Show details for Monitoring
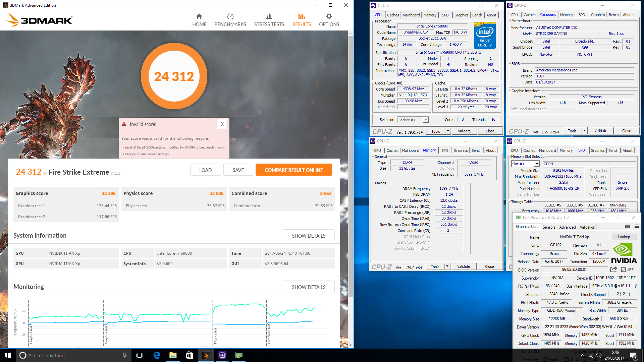This screenshot has width=644, height=362. (x=309, y=287)
